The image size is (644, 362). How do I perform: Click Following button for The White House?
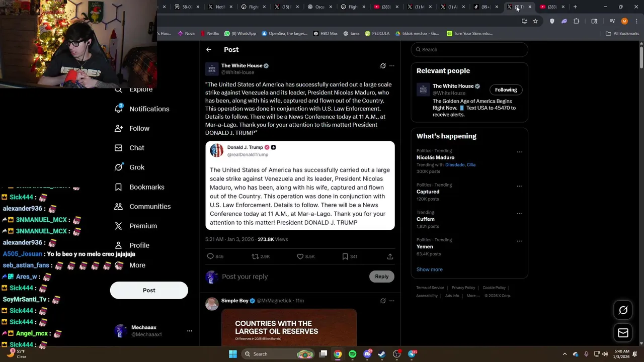pyautogui.click(x=506, y=90)
